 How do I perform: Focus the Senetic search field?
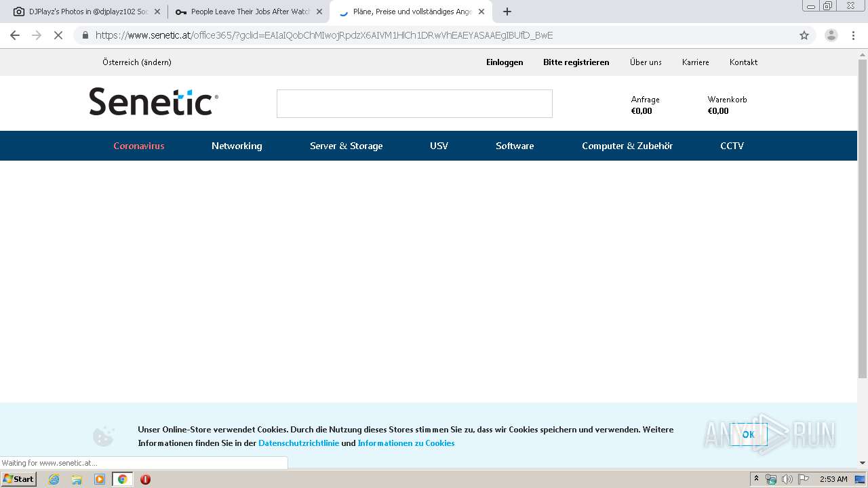[414, 104]
